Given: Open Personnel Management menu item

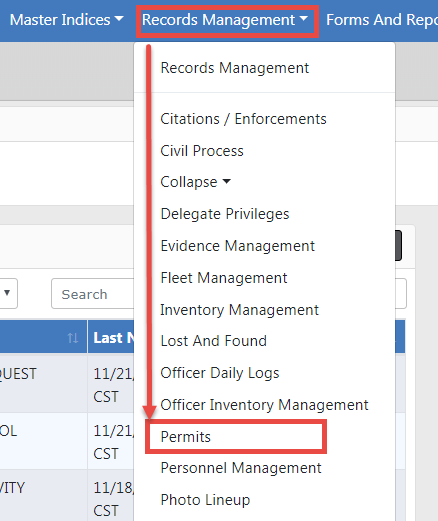Looking at the screenshot, I should point(241,468).
